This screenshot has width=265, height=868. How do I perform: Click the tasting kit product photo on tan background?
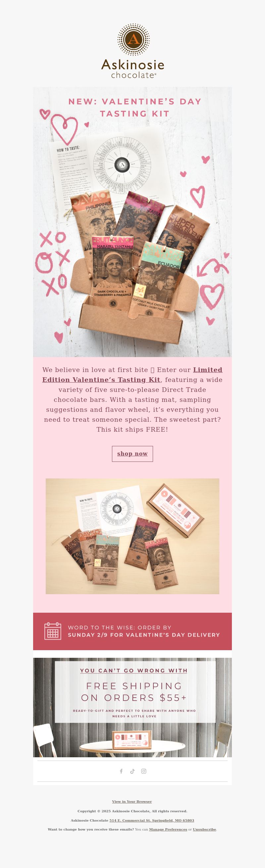click(x=132, y=536)
